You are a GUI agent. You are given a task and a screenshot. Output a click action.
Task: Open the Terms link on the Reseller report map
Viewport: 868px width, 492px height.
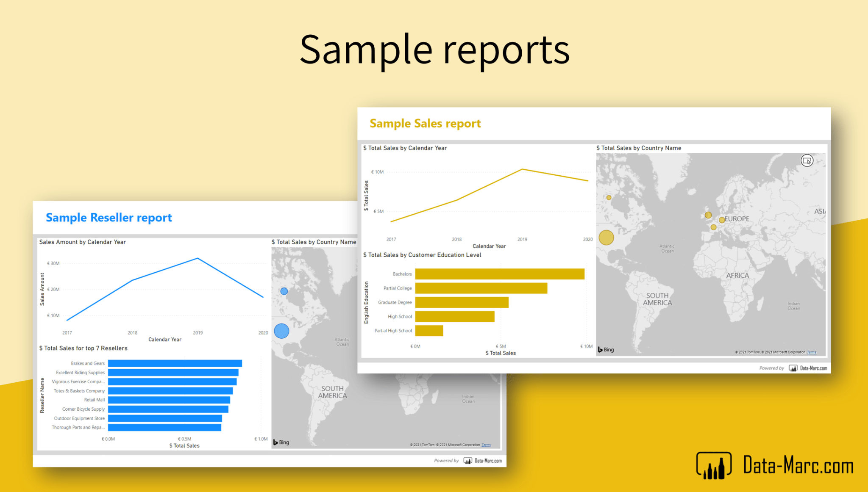pos(486,445)
